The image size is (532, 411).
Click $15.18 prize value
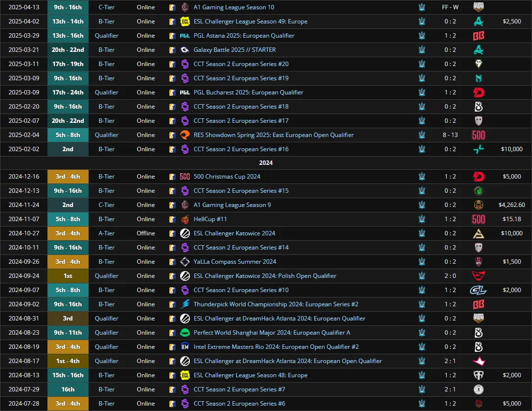tap(511, 219)
